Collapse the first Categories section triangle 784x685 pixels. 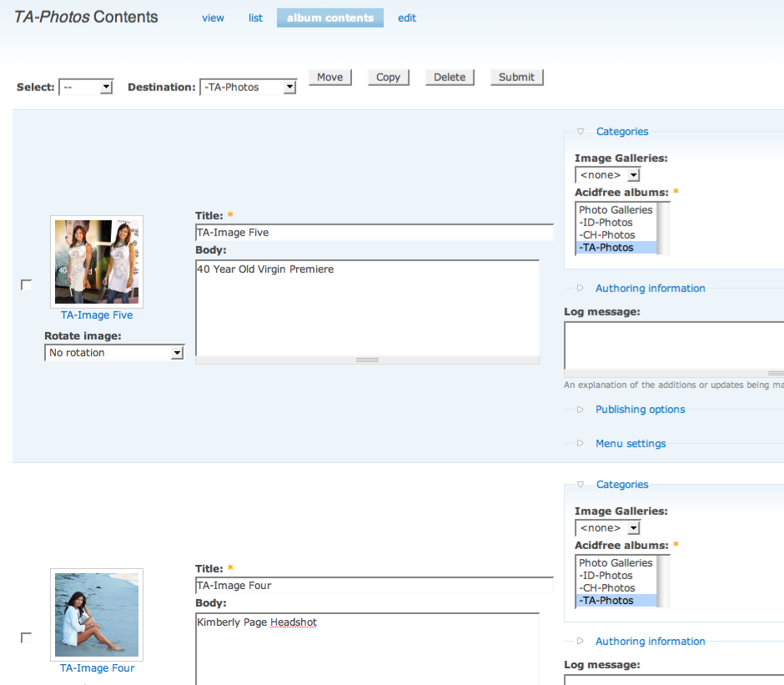[580, 132]
